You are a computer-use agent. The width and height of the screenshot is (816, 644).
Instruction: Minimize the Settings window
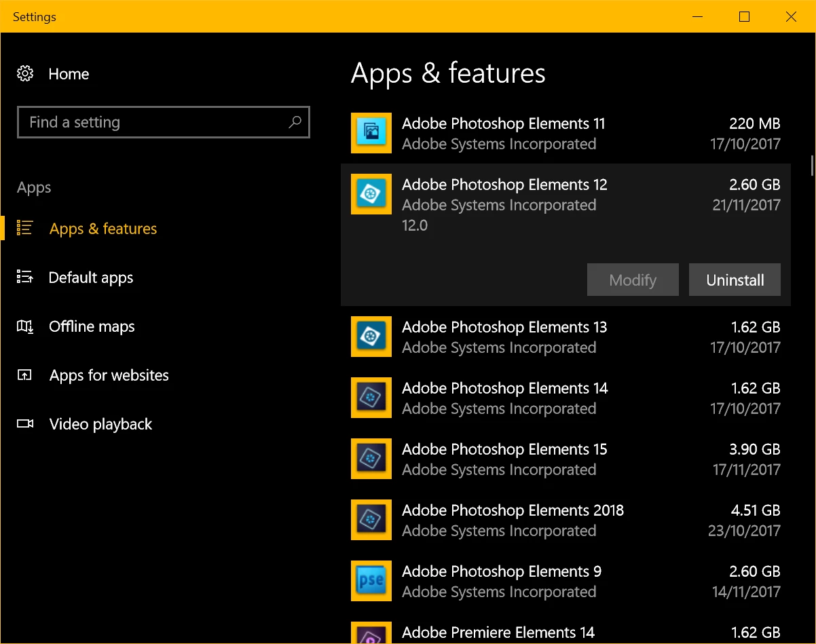click(698, 17)
